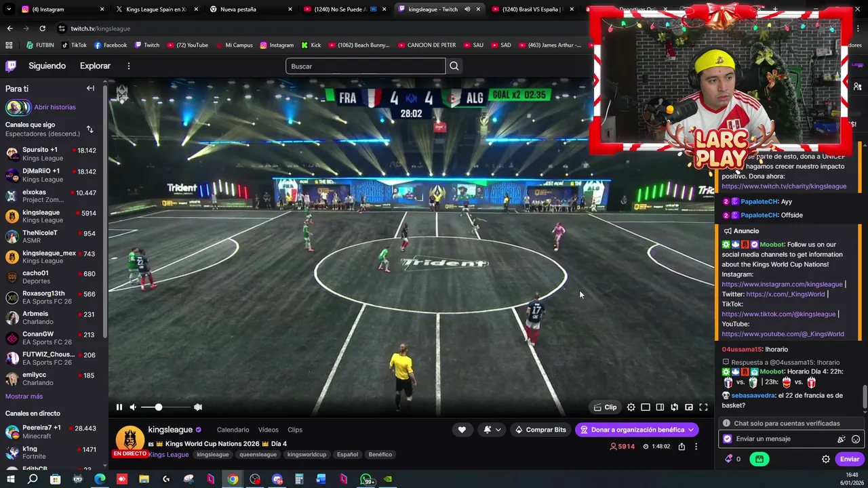
Task: Click the player rotate/refresh icon
Action: pyautogui.click(x=674, y=407)
